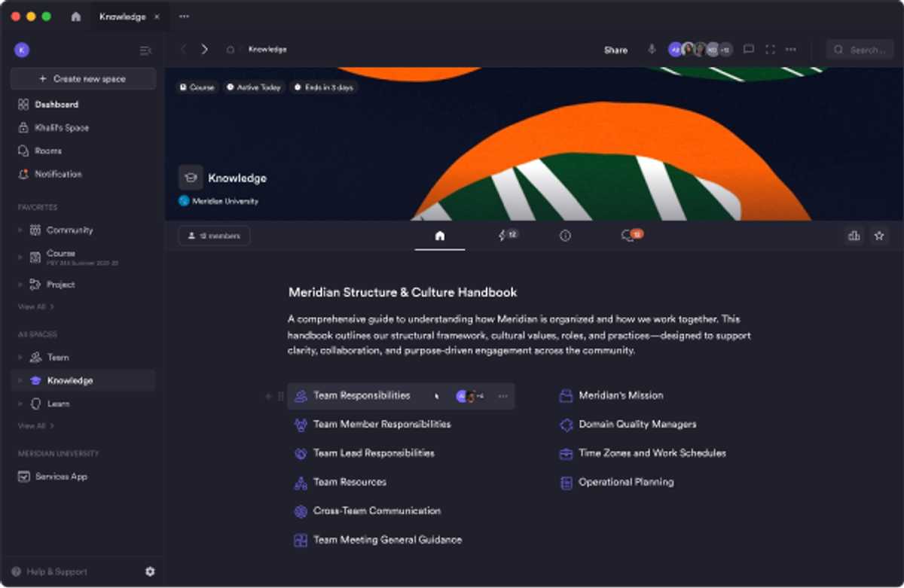This screenshot has width=904, height=588.
Task: Open settings gear in sidebar footer
Action: [x=150, y=571]
